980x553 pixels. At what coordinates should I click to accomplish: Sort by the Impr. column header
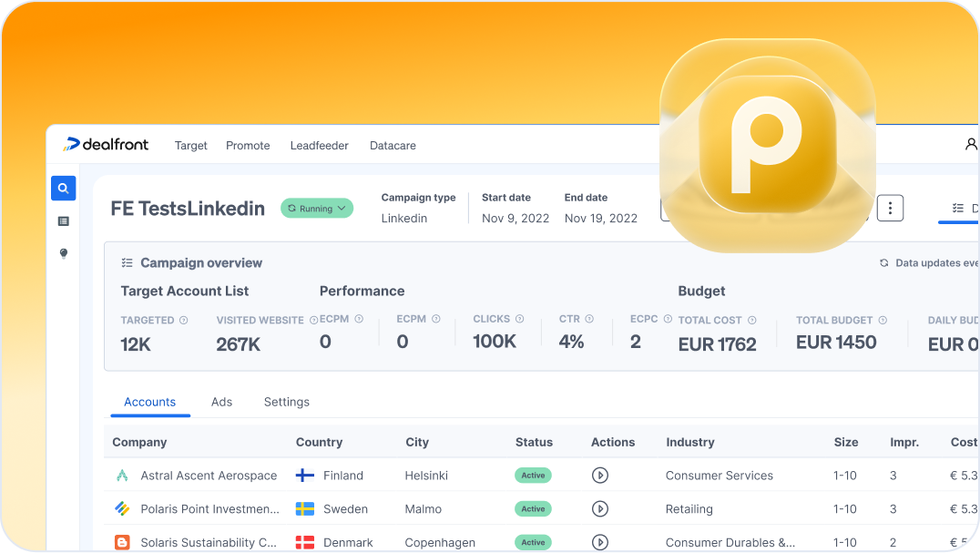coord(904,443)
